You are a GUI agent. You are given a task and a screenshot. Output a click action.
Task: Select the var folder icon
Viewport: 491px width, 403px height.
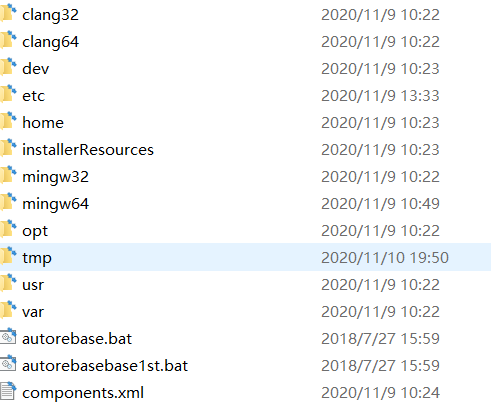[x=8, y=310]
